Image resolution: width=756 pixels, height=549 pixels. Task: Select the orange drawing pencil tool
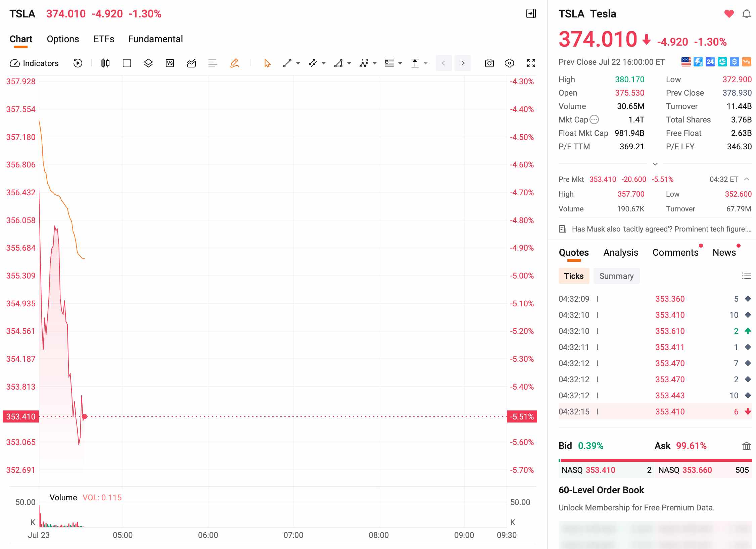pyautogui.click(x=234, y=63)
